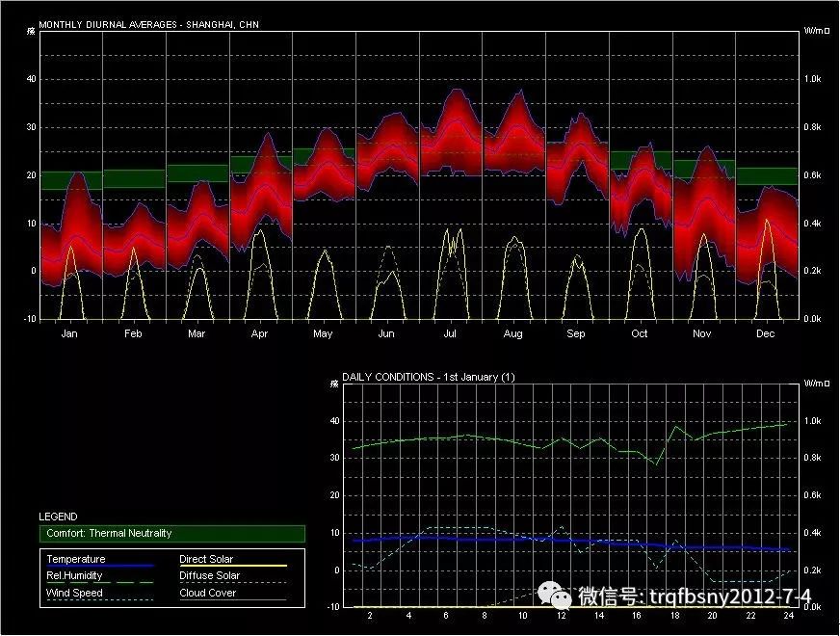
Task: Select the Rel.Humidity legend entry
Action: [x=73, y=576]
